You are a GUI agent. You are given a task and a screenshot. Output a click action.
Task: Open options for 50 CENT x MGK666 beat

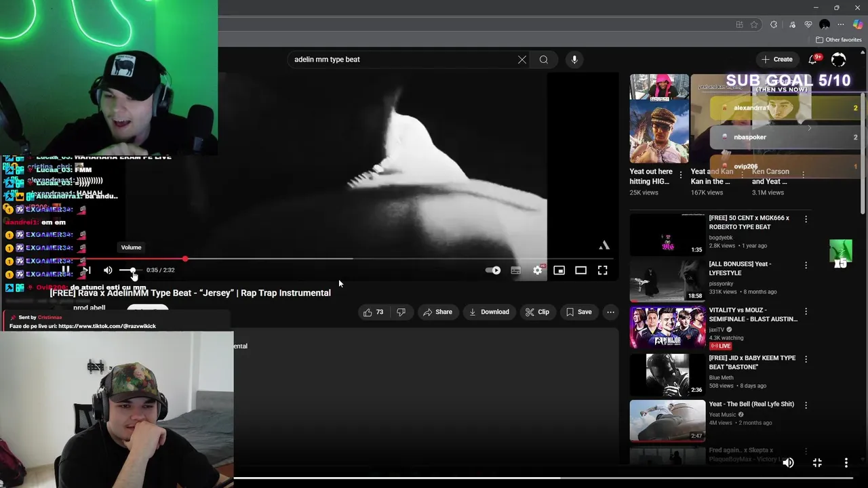806,219
